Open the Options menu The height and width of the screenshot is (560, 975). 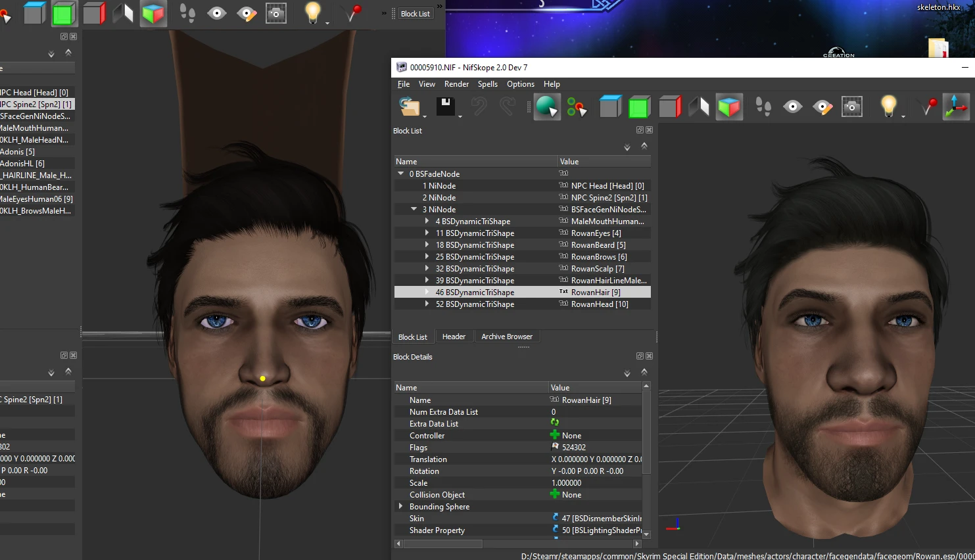521,84
